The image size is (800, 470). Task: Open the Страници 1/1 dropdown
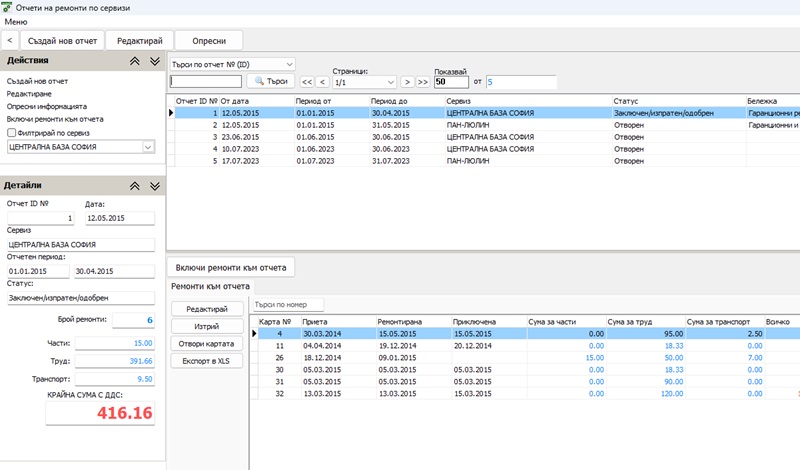[x=364, y=82]
